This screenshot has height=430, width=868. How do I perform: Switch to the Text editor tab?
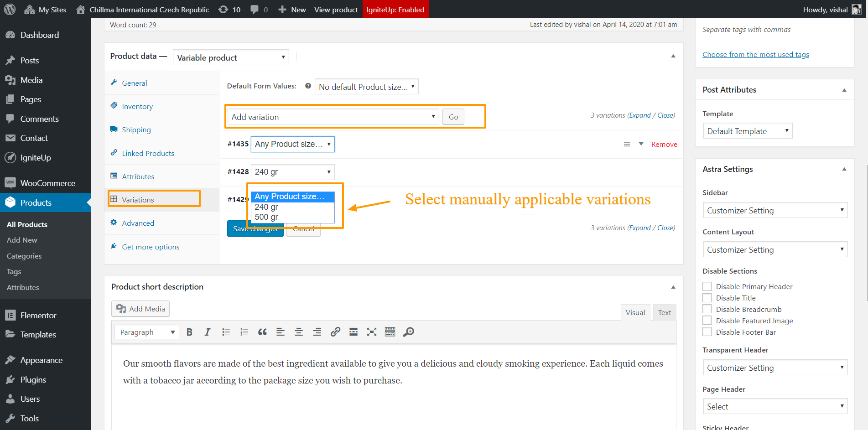tap(664, 312)
